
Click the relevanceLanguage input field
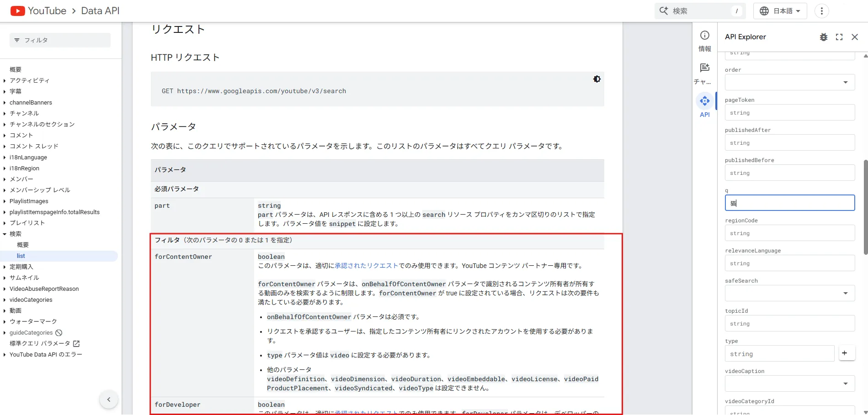click(790, 263)
